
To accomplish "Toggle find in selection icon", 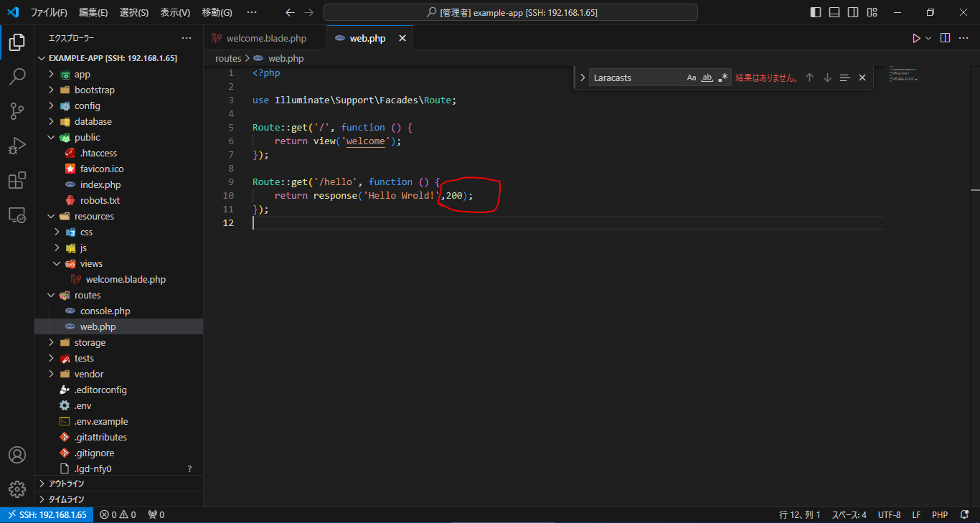I will tap(845, 77).
